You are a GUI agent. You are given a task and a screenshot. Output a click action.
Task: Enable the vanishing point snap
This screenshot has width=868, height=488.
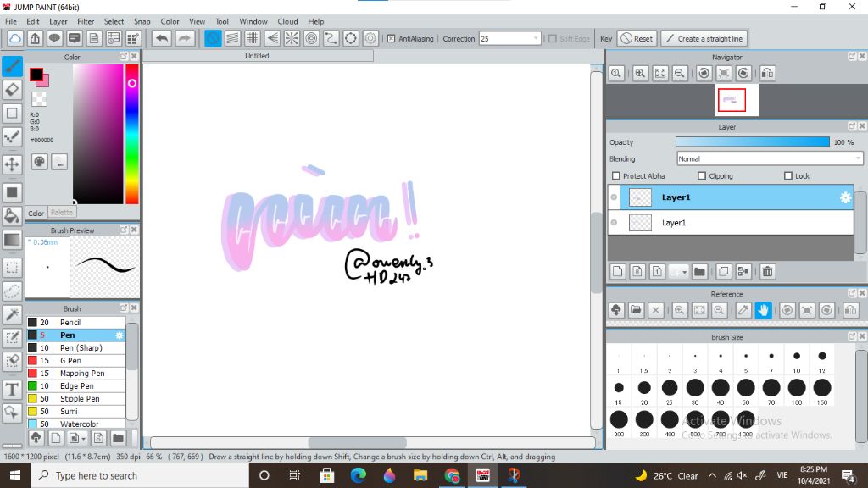click(x=272, y=38)
